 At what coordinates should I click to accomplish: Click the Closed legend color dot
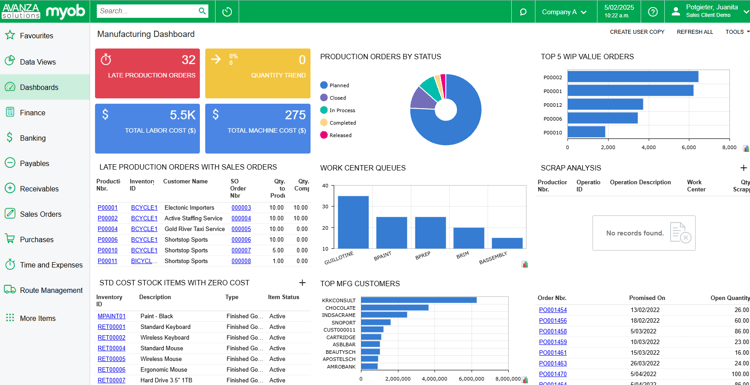323,98
